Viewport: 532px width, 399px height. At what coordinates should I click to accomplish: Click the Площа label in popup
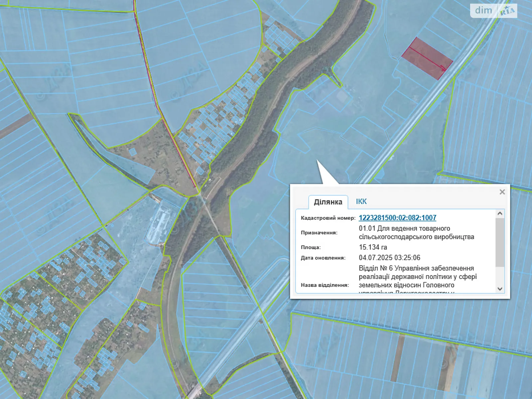(311, 247)
